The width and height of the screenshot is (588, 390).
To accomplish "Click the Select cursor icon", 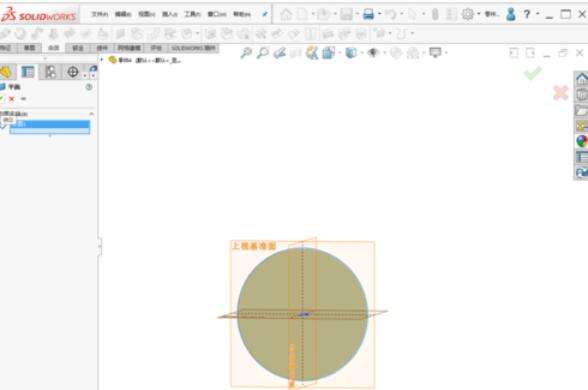I will (412, 14).
